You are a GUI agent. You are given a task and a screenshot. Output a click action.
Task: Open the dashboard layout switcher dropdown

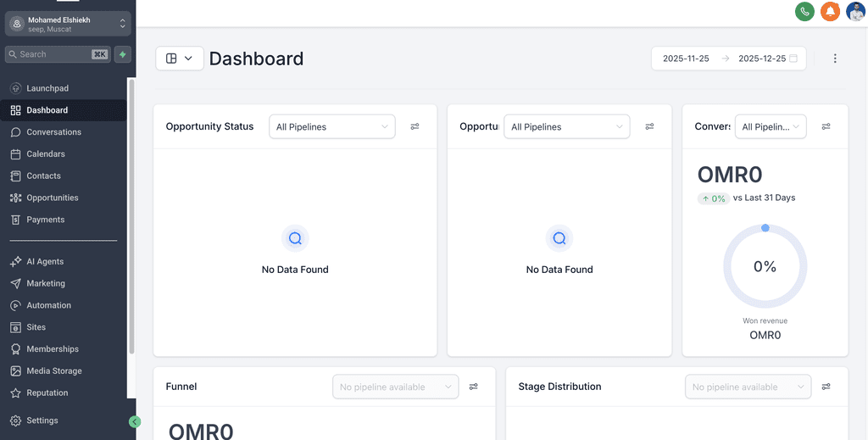click(179, 58)
